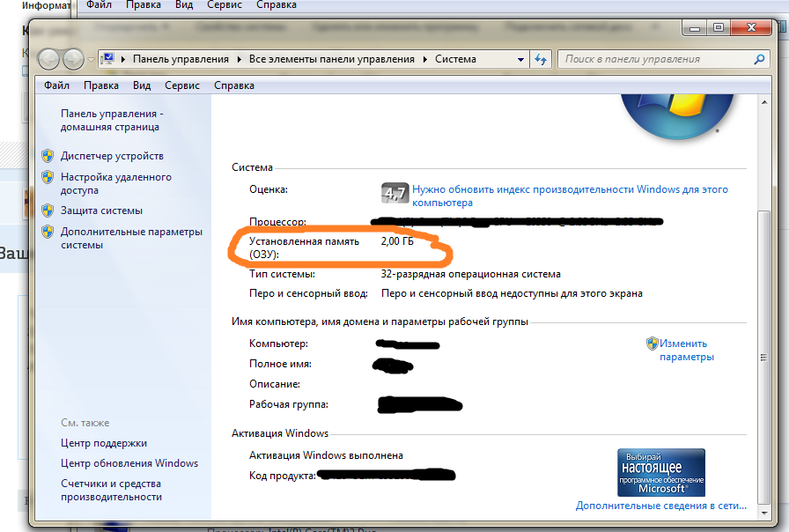Focus the Поиск в панели управления search field

[657, 59]
